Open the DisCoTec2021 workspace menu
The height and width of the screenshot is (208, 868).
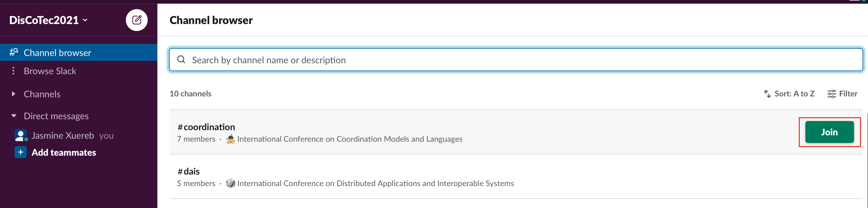(49, 20)
